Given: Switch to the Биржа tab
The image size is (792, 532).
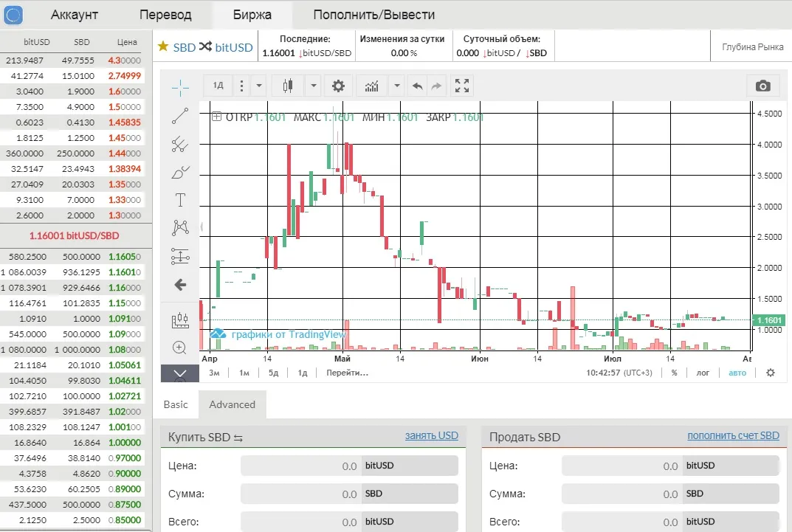Looking at the screenshot, I should click(x=252, y=15).
